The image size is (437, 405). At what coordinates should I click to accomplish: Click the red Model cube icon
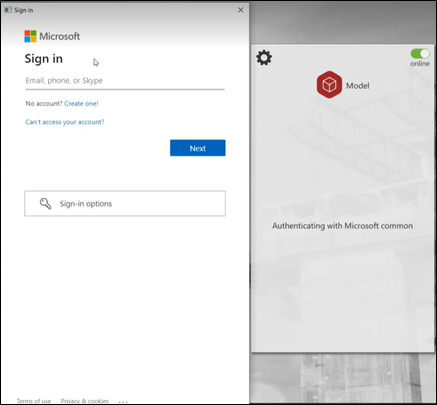(x=329, y=85)
